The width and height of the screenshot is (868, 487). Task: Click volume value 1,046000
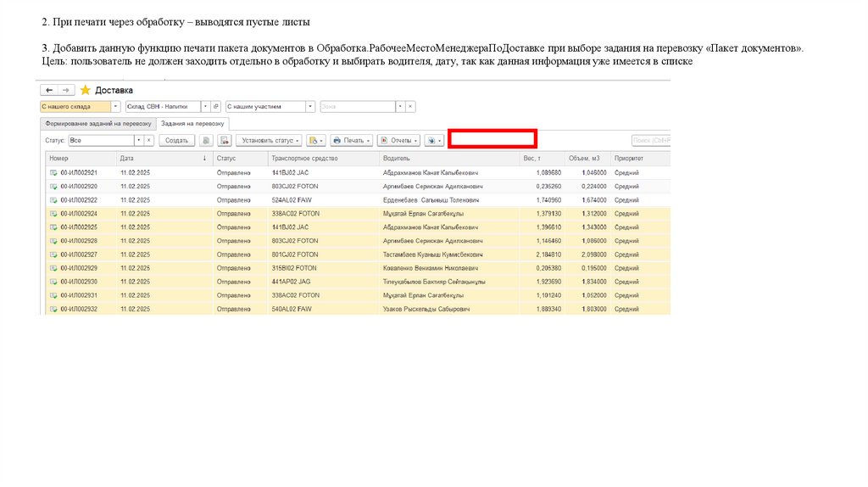[x=593, y=173]
